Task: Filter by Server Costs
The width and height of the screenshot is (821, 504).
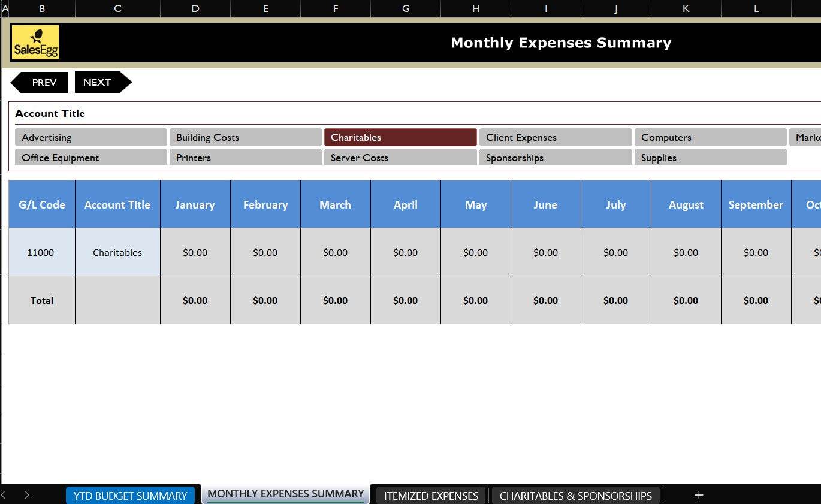Action: coord(400,158)
